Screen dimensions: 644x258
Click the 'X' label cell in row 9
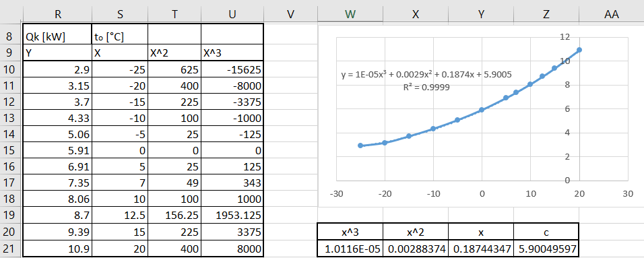[x=120, y=53]
